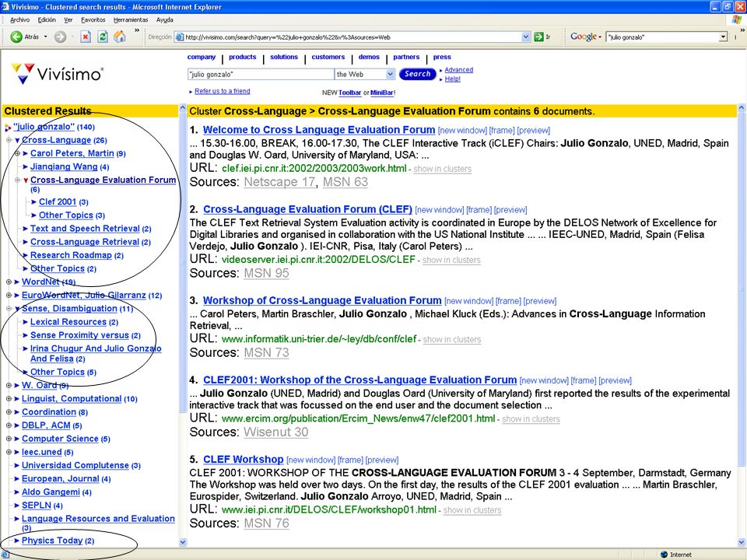This screenshot has height=560, width=747.
Task: Click the blue Search button
Action: click(x=417, y=74)
